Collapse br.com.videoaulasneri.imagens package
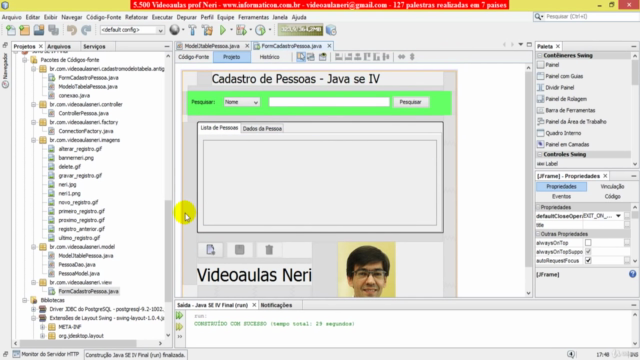The image size is (640, 360). (34, 140)
